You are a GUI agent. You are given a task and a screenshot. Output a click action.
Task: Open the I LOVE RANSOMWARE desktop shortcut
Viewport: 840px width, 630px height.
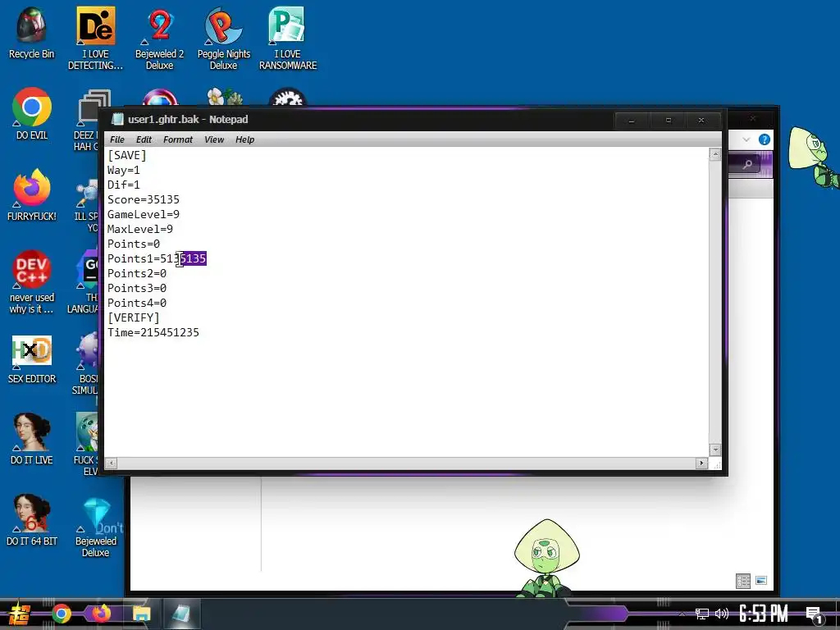288,38
